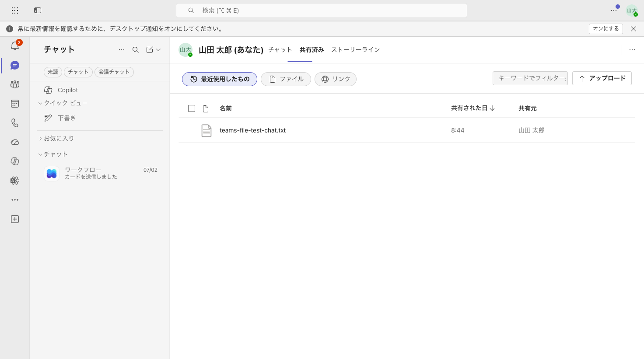This screenshot has height=359, width=644.
Task: Click the アップロード button
Action: (x=602, y=78)
